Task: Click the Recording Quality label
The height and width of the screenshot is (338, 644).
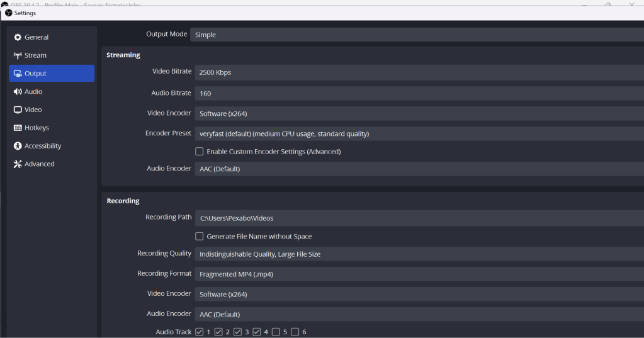Action: 164,254
